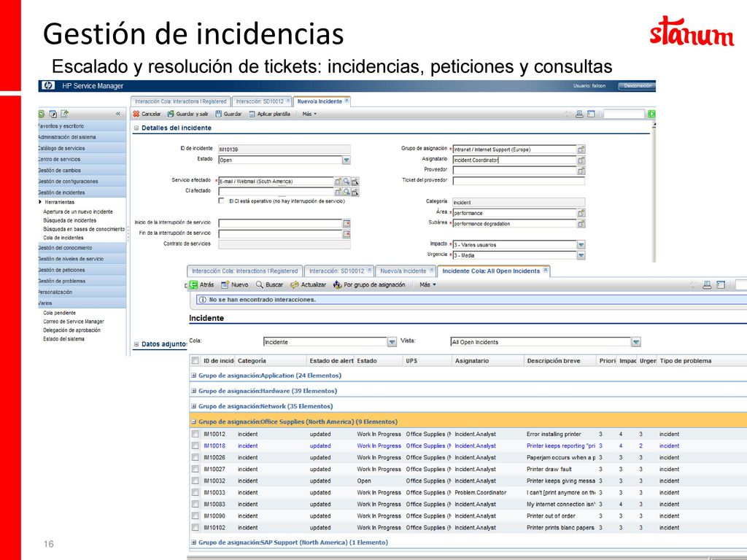This screenshot has height=560, width=747.
Task: Tick the checkbox for incident IM10026
Action: click(x=196, y=457)
